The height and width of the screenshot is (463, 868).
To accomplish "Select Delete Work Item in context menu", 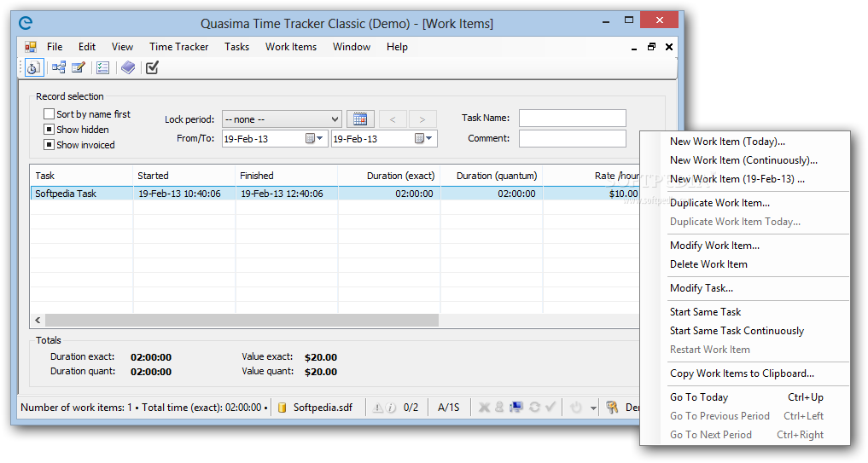I will tap(744, 264).
